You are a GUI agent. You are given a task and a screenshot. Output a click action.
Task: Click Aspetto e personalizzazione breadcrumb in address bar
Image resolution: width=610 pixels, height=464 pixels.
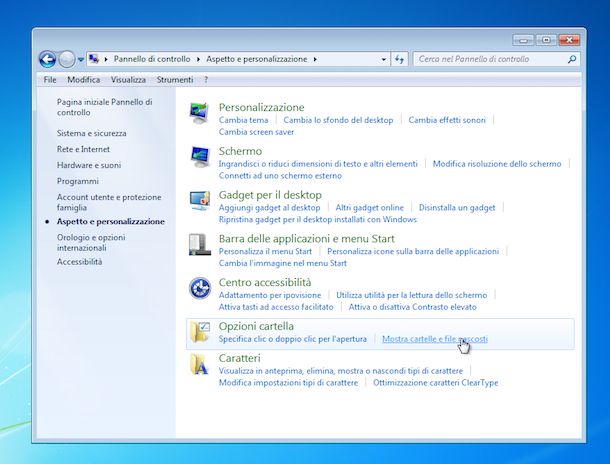(257, 59)
